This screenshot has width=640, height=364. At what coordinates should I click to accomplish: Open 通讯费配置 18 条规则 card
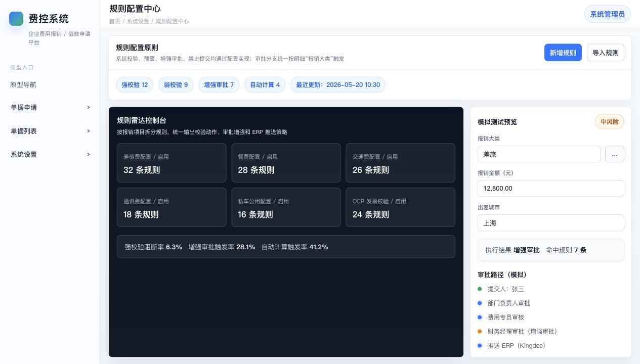[172, 207]
